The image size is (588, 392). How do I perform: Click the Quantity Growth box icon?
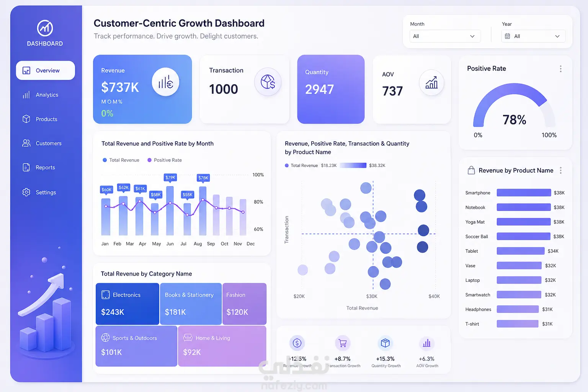(385, 343)
